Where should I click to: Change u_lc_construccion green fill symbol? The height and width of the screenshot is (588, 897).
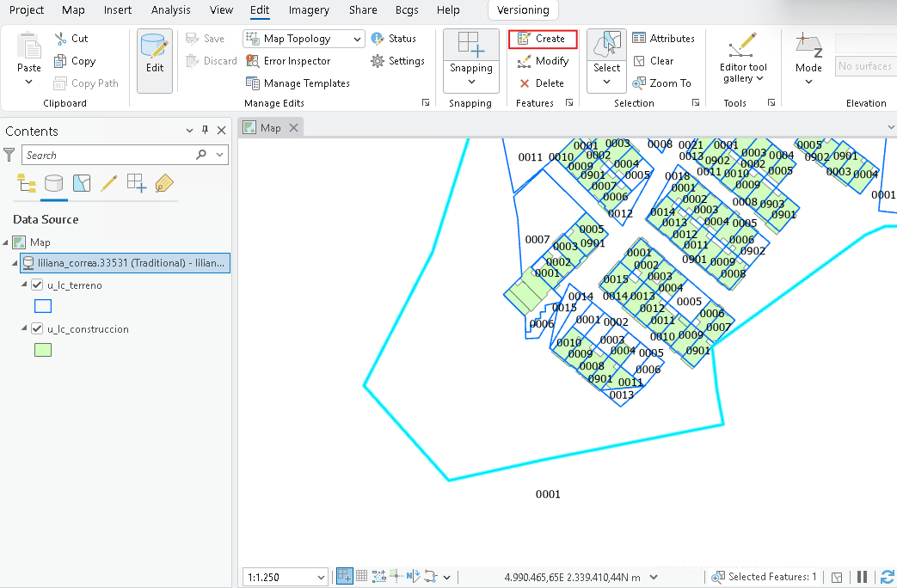pyautogui.click(x=43, y=350)
